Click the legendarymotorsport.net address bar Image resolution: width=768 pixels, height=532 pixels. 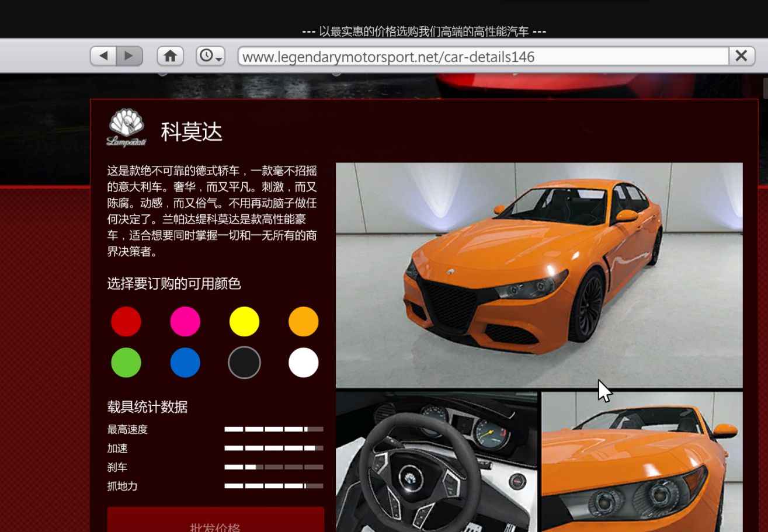pyautogui.click(x=484, y=56)
